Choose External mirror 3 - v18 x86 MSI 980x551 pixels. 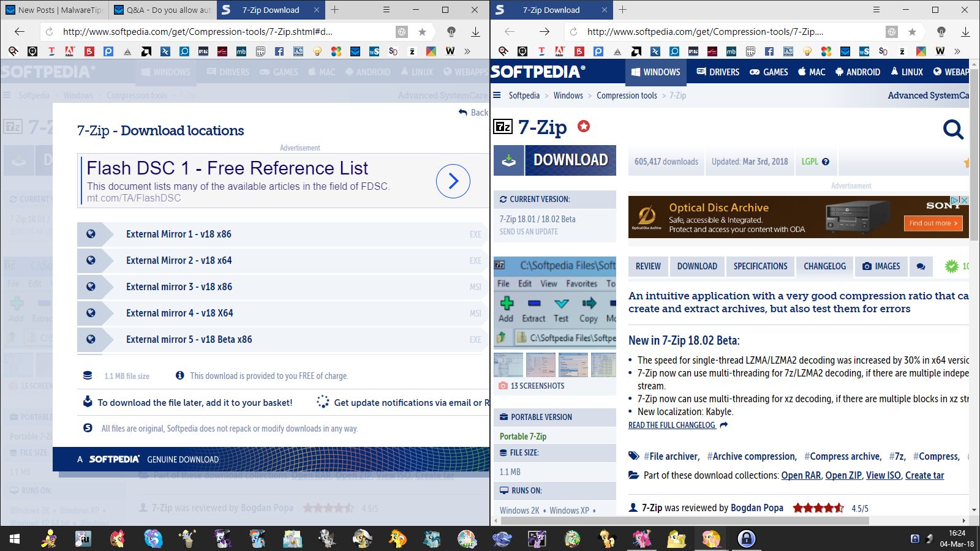[283, 287]
